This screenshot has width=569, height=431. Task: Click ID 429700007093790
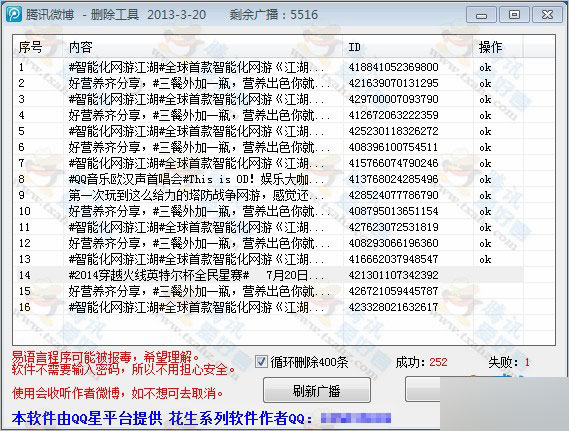point(393,99)
